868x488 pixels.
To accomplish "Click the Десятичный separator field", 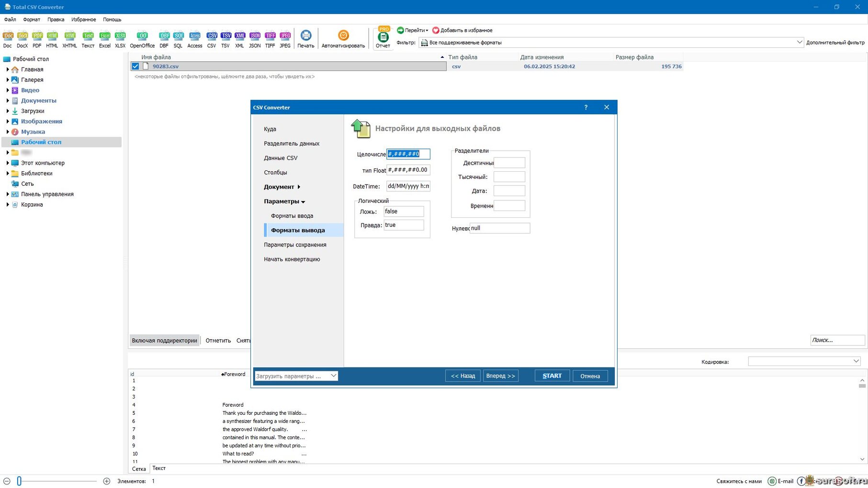I will [509, 163].
